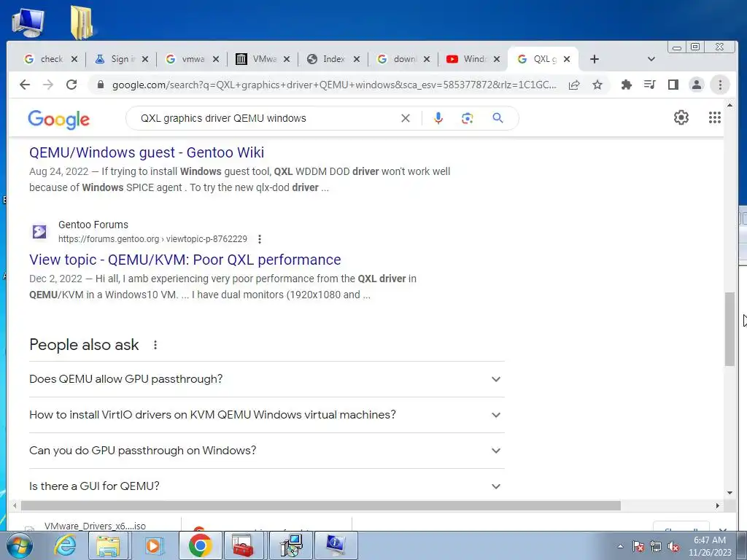Click the scroll-down arrow of the page
The width and height of the screenshot is (747, 560).
tap(729, 493)
